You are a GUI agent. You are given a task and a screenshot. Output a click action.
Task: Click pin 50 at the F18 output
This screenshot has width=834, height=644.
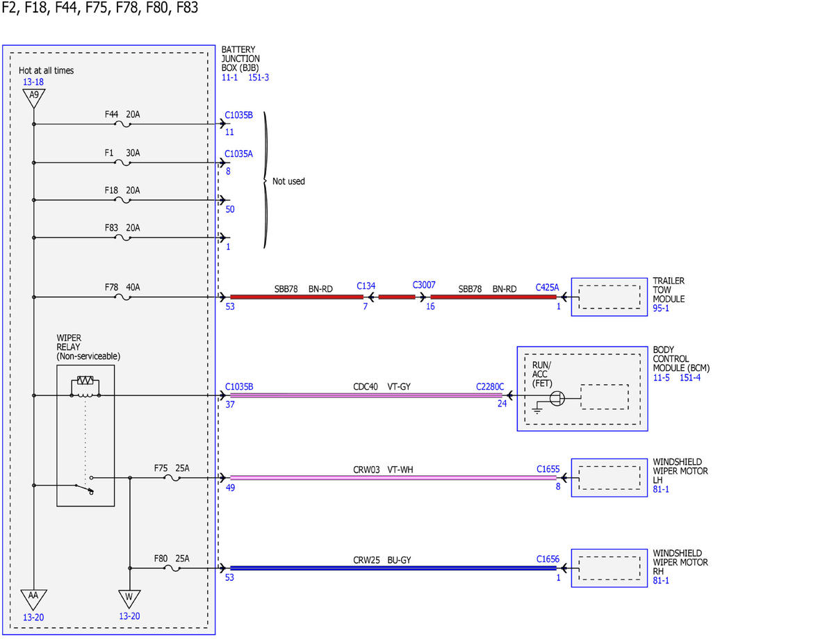tap(231, 209)
